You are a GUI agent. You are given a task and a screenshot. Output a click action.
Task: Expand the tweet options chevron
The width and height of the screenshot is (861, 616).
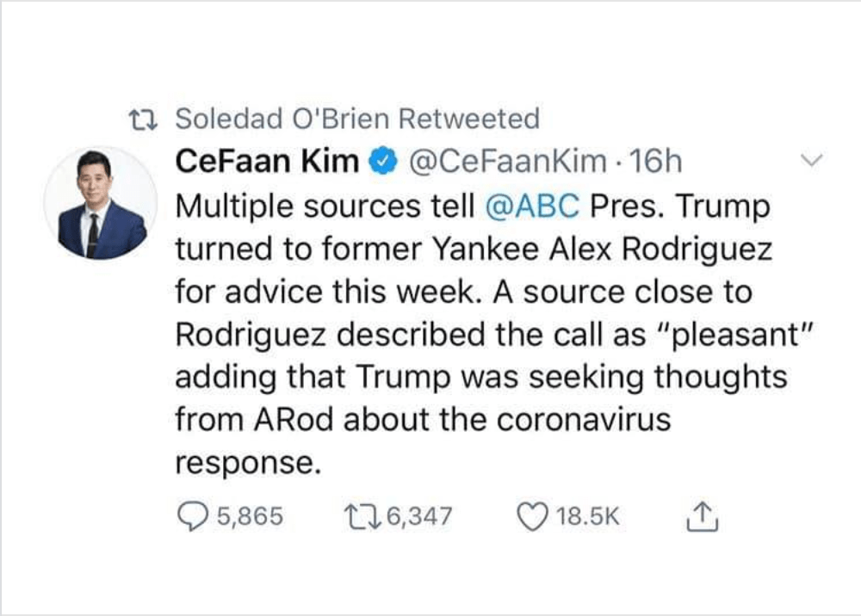point(812,160)
